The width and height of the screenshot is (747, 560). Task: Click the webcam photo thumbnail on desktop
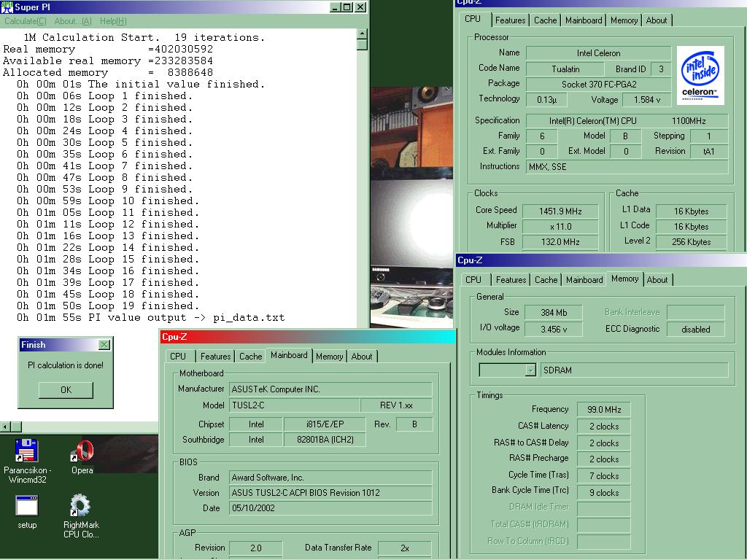pyautogui.click(x=411, y=206)
